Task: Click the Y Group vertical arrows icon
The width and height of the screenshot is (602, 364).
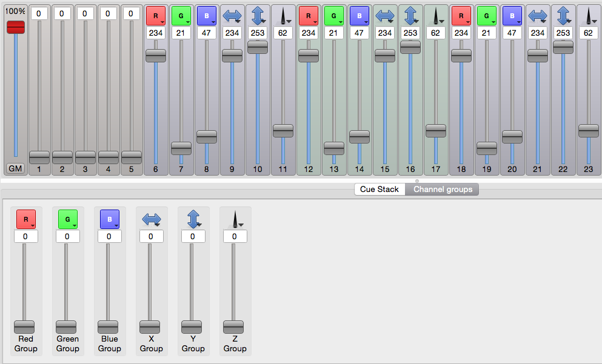Action: [x=193, y=219]
